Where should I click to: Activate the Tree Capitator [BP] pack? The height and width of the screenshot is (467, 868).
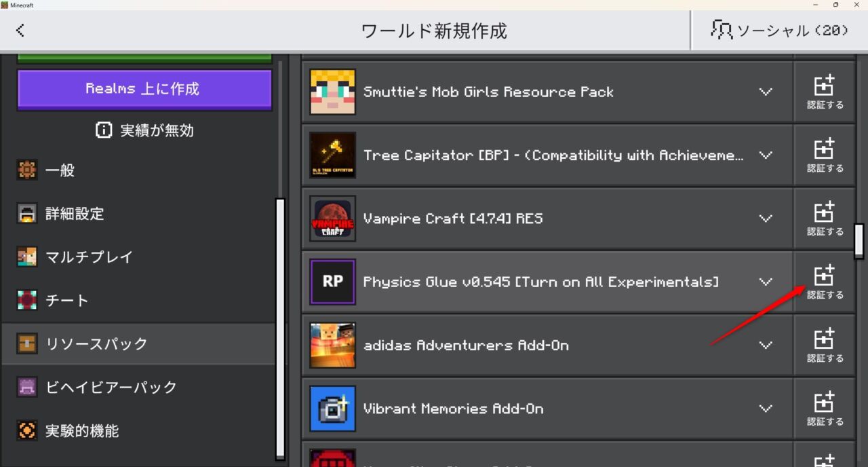coord(825,155)
